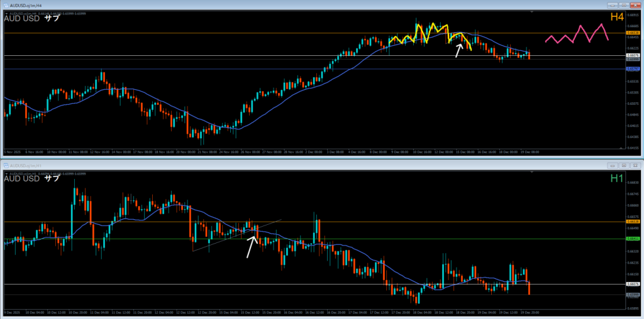Viewport: 644px width, 319px height.
Task: Click the green H1 timeframe label
Action: point(617,178)
